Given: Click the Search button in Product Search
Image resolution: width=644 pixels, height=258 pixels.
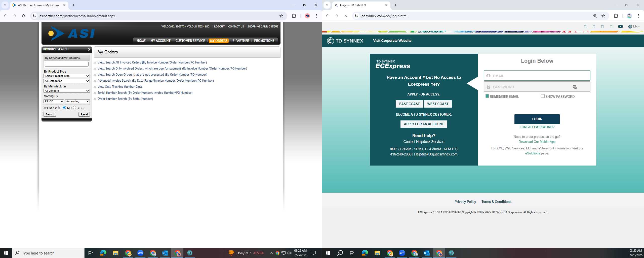Looking at the screenshot, I should [50, 114].
